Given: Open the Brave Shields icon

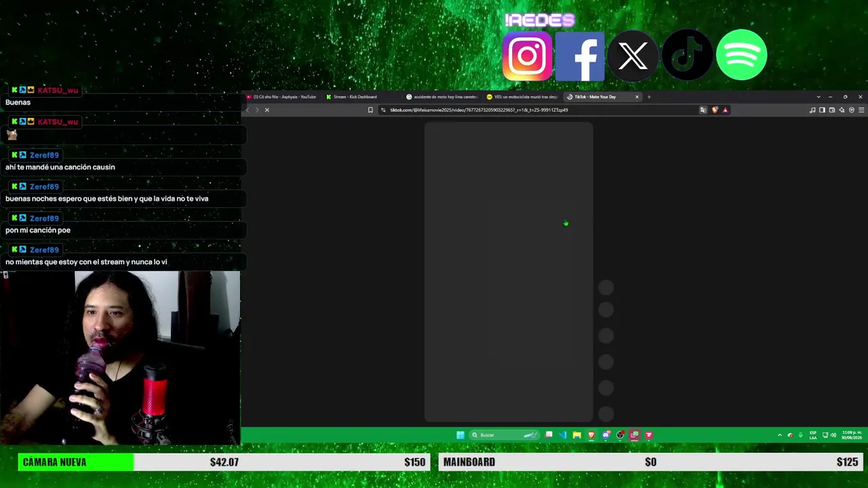Looking at the screenshot, I should 715,110.
